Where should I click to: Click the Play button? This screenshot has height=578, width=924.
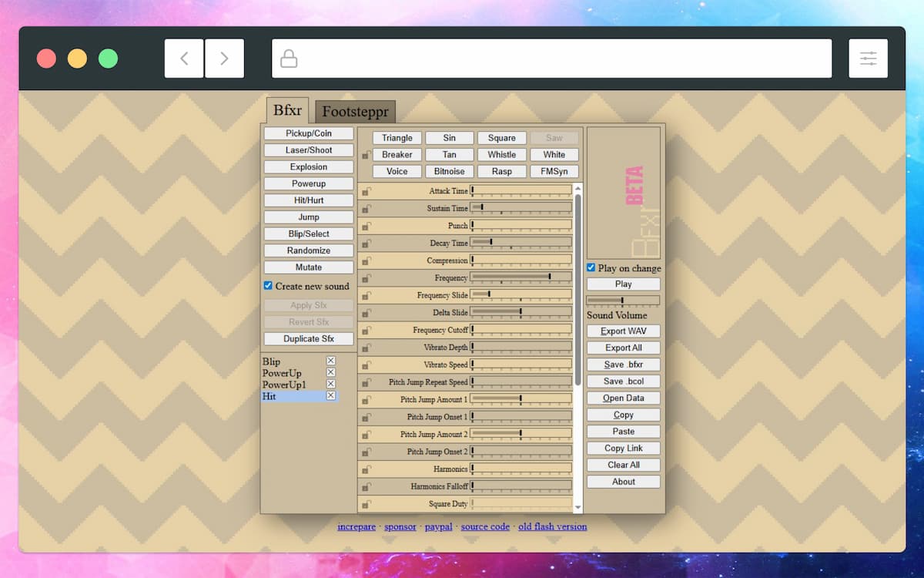tap(624, 284)
